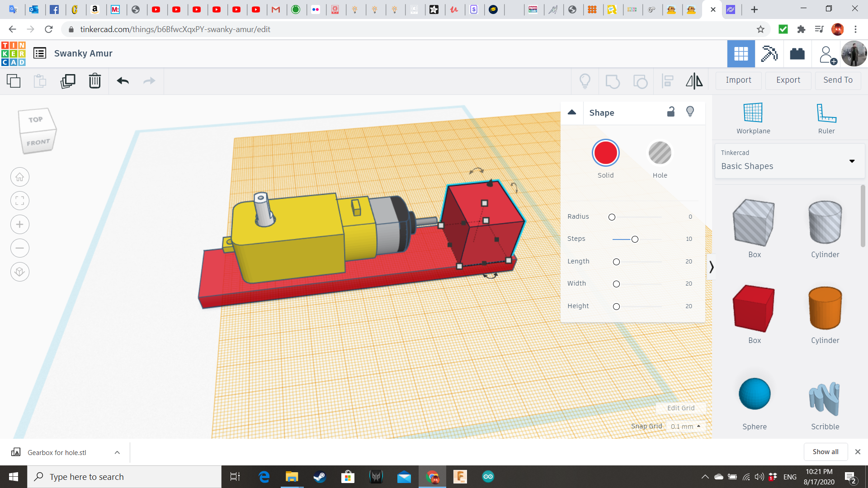Collapse the Shape inspector panel
This screenshot has width=868, height=488.
point(572,112)
